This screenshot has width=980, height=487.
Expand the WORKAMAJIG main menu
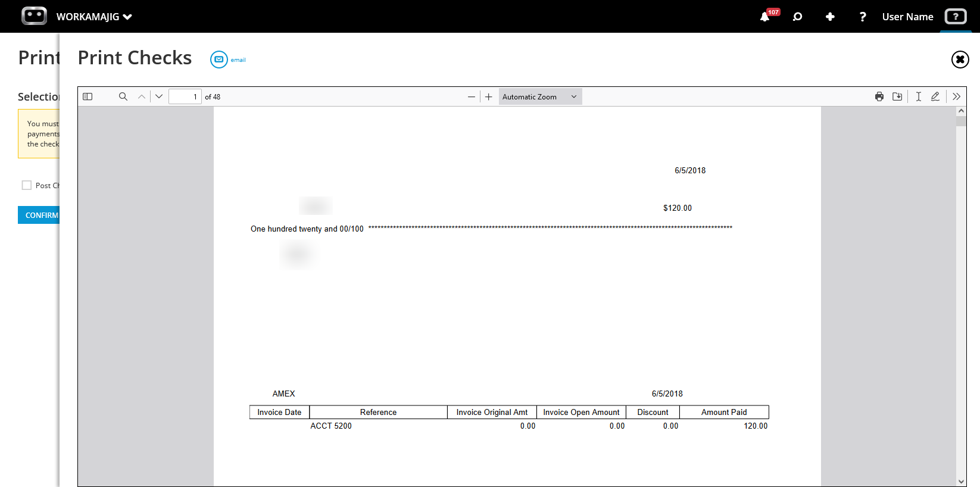(x=93, y=17)
